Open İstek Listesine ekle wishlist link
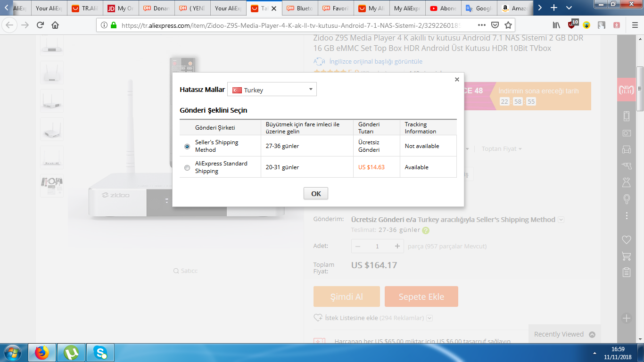The height and width of the screenshot is (362, 644). pyautogui.click(x=351, y=318)
